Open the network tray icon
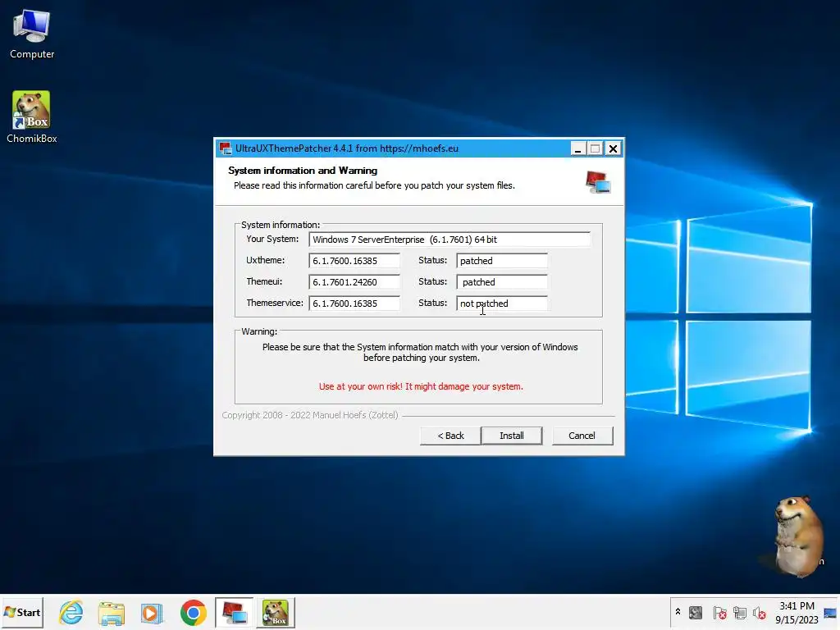 [x=740, y=612]
